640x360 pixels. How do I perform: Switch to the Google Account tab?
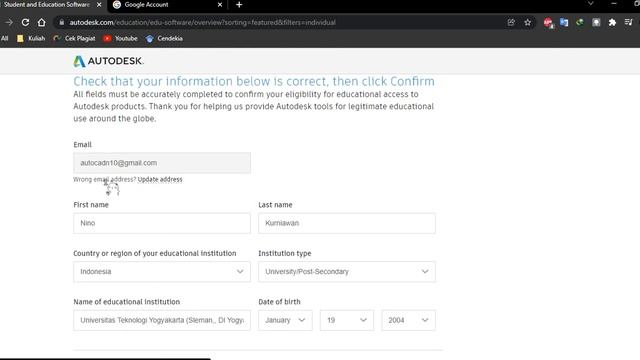click(168, 5)
